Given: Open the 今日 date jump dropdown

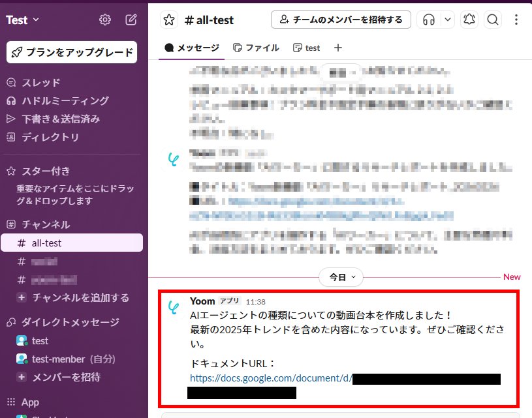Looking at the screenshot, I should (341, 277).
